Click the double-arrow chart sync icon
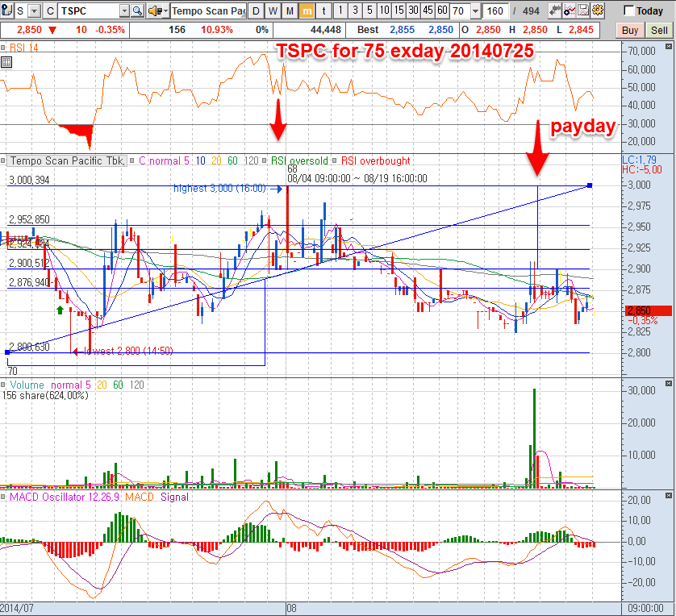Viewport: 676px width, 616px height. tap(555, 10)
